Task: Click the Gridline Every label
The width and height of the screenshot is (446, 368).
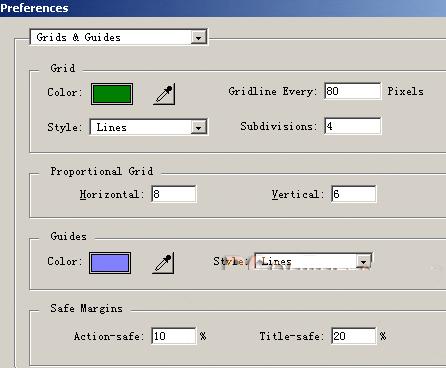Action: coord(273,91)
